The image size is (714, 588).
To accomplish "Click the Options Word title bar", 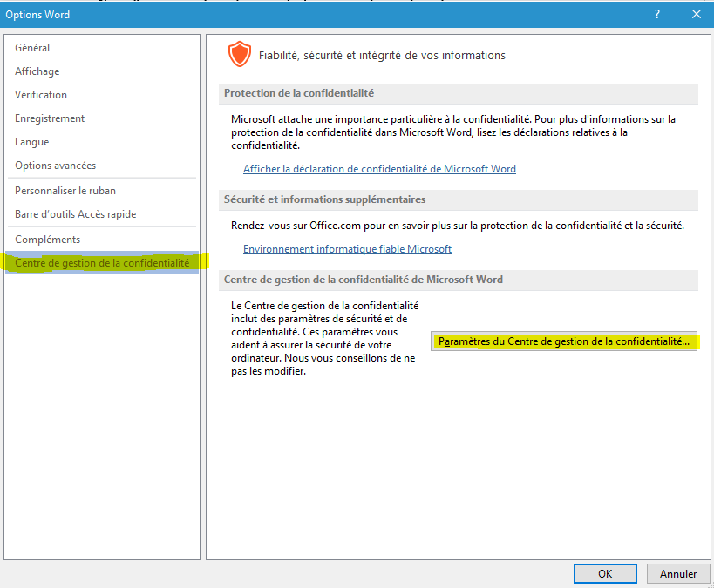I will coord(262,14).
